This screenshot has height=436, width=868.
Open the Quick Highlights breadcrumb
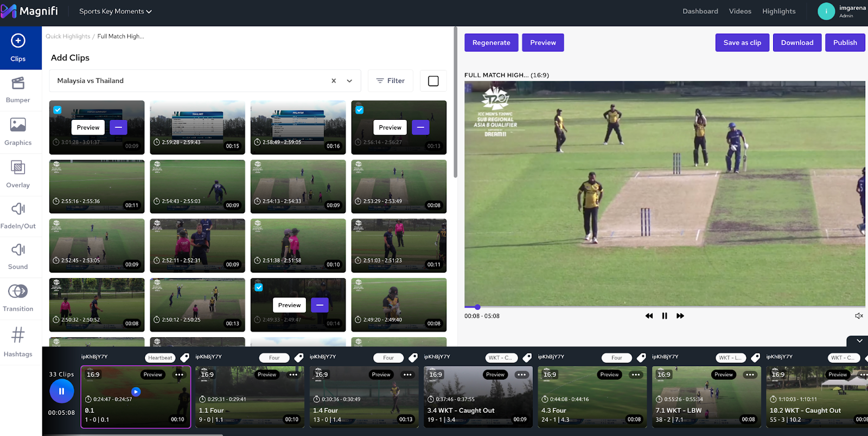tap(68, 36)
